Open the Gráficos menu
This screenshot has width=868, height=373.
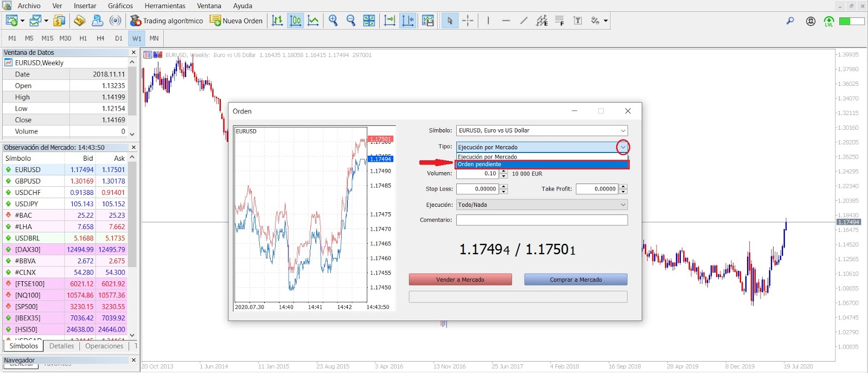[x=120, y=5]
